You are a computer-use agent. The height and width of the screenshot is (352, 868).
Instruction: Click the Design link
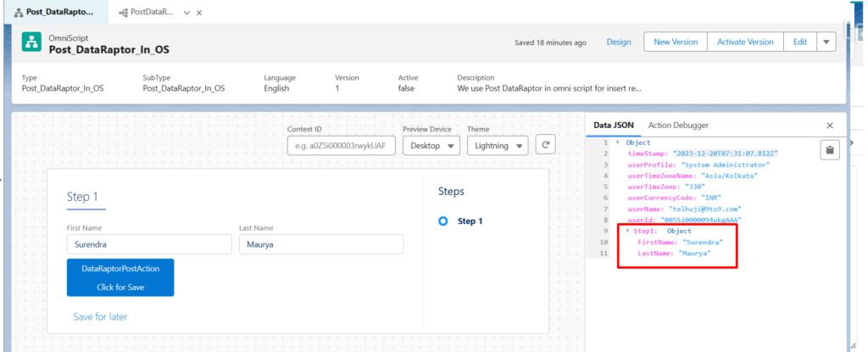(x=618, y=42)
